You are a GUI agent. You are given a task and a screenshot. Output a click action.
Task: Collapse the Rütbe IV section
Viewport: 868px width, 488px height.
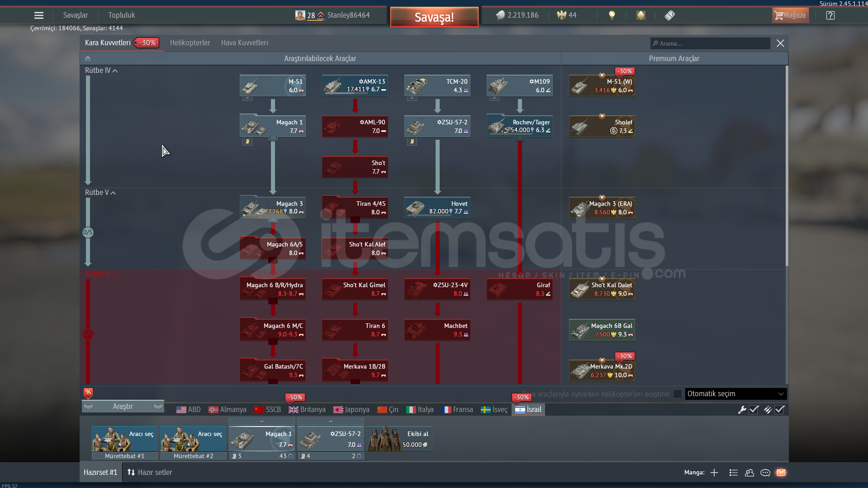(x=101, y=71)
